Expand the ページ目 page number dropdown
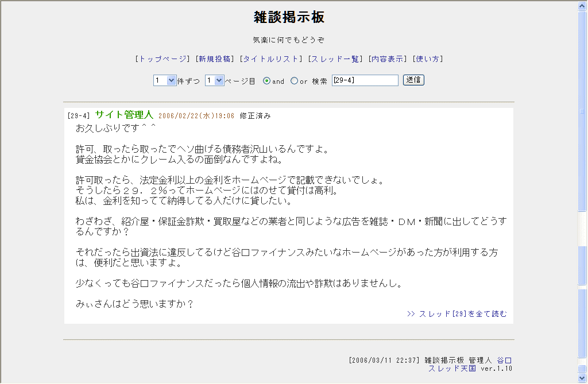Screen dimensions: 588x384 215,81
